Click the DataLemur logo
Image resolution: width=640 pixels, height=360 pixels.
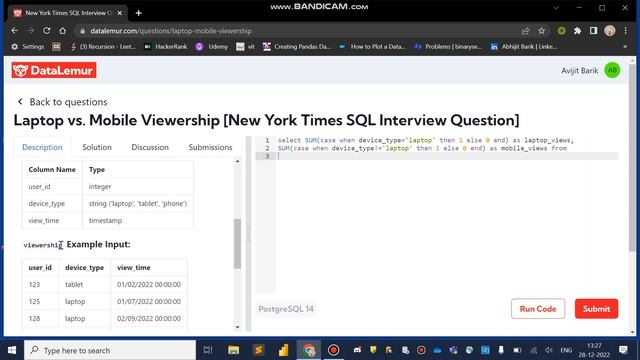click(54, 70)
